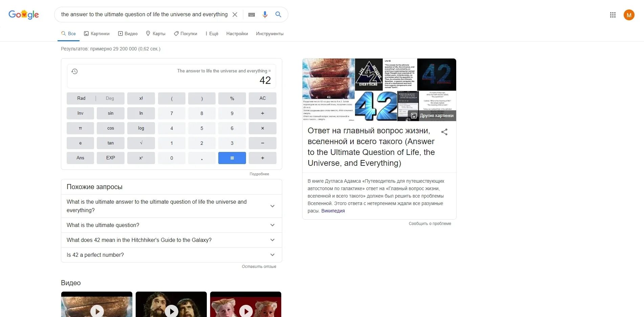This screenshot has height=317, width=644.
Task: Click the multiplication operator key
Action: pyautogui.click(x=263, y=128)
